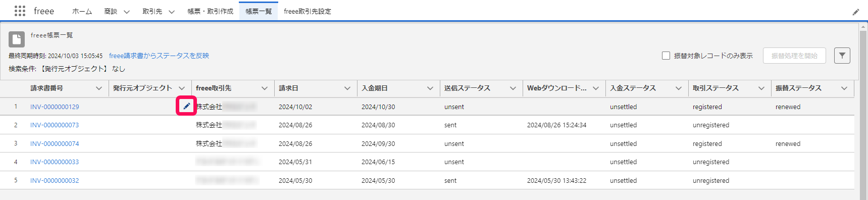
Task: Toggle 振替対象レコードのみ表示 checkbox
Action: pos(666,56)
